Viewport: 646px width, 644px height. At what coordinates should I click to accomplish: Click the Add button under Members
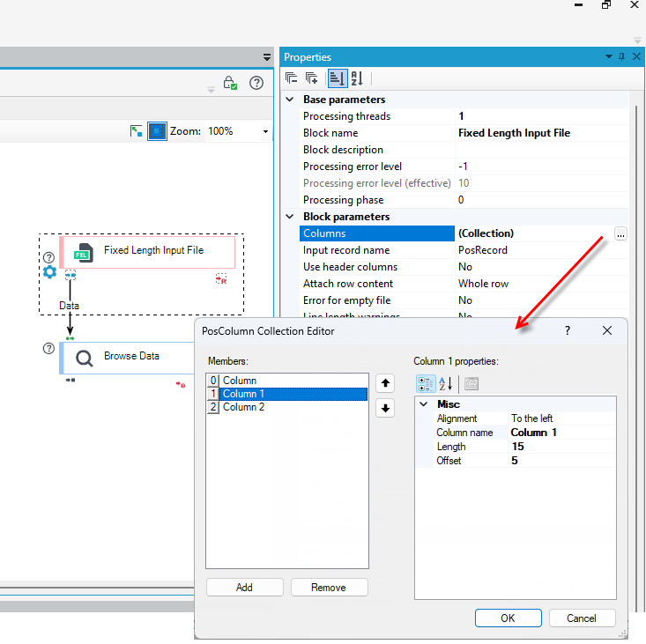point(245,588)
